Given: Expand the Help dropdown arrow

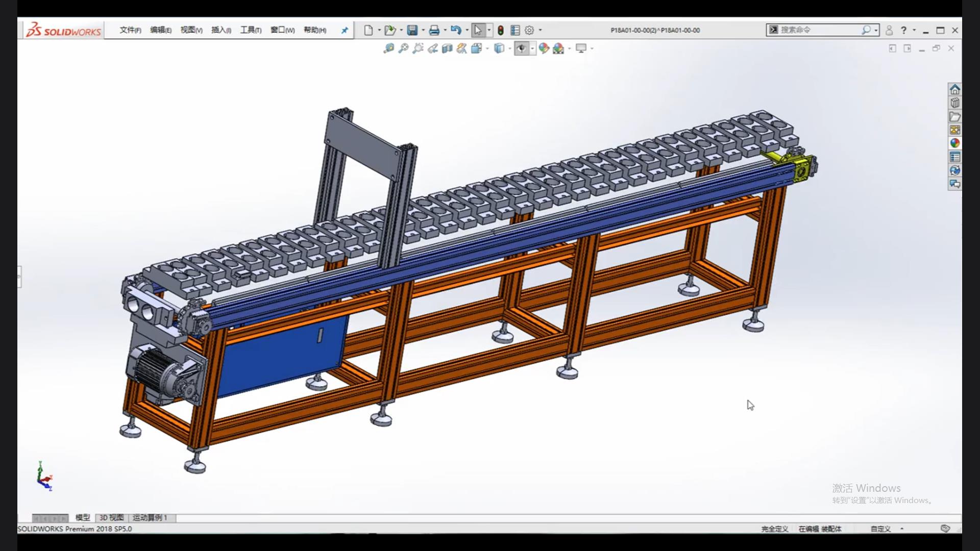Looking at the screenshot, I should [914, 30].
